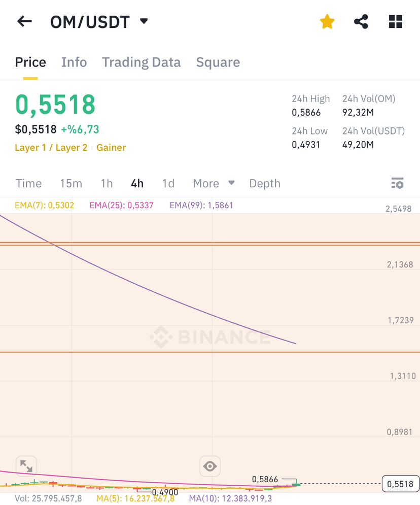The image size is (420, 505).
Task: Tap the Gainer tag link
Action: coord(111,148)
